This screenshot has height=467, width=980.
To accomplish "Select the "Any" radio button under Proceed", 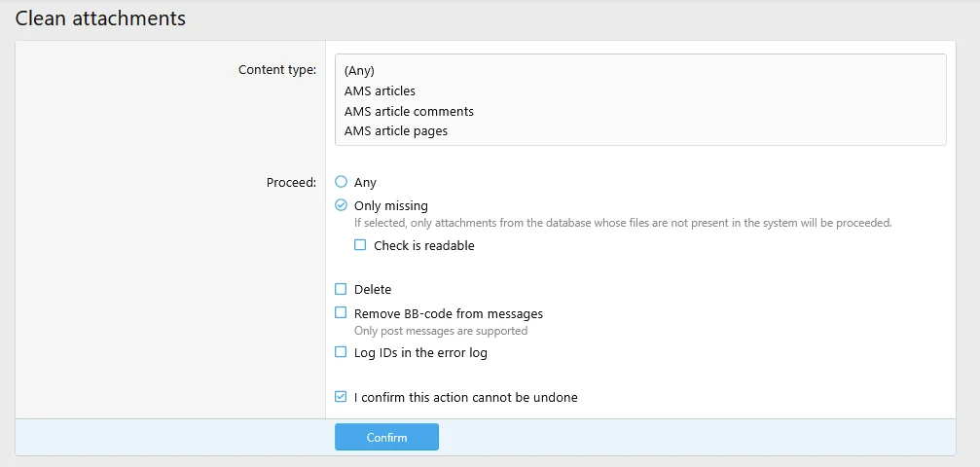I will 341,182.
